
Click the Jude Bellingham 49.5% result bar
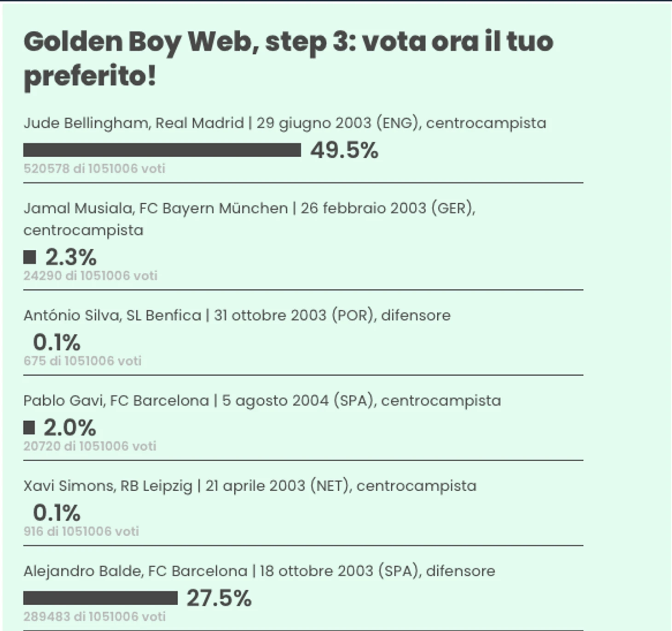[x=162, y=150]
